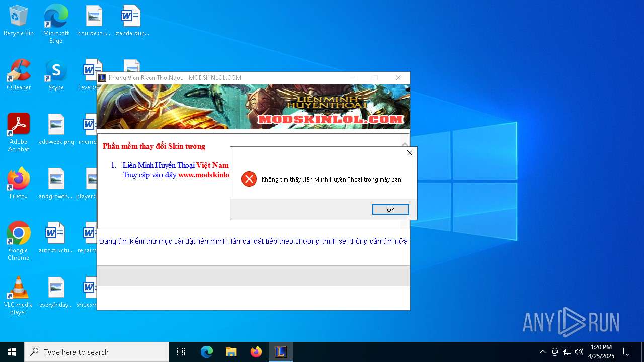Click the taskbar search box

[x=97, y=352]
